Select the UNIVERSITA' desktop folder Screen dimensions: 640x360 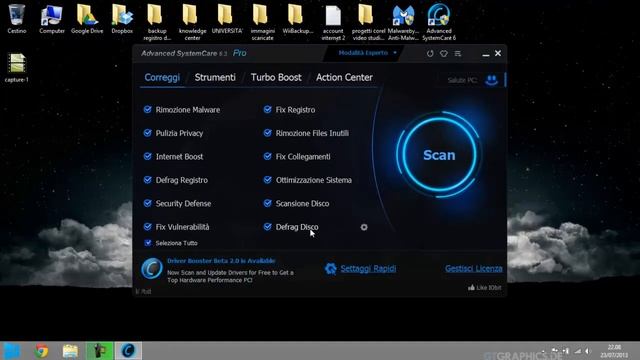(227, 19)
